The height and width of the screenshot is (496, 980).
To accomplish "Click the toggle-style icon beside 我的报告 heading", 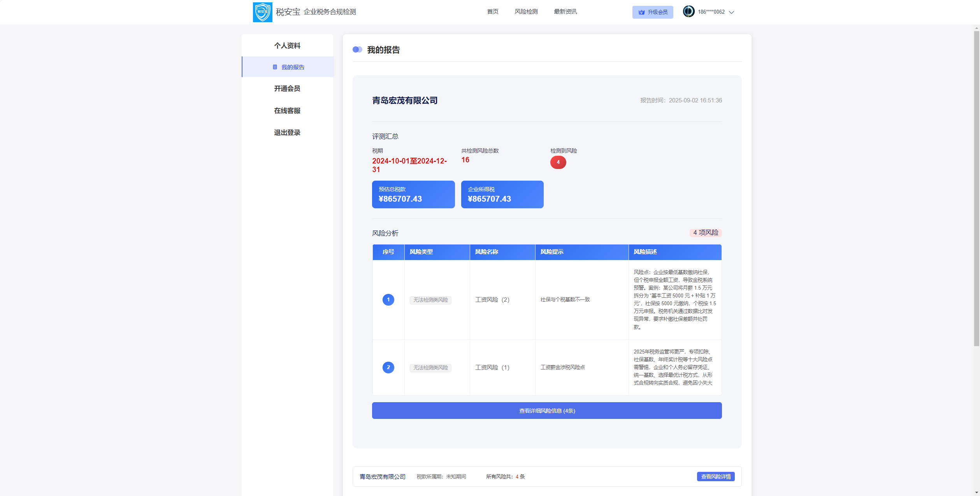I will click(357, 50).
